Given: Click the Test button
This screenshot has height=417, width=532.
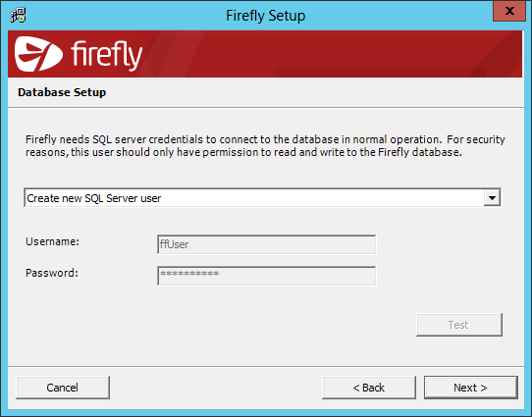Looking at the screenshot, I should pyautogui.click(x=459, y=325).
